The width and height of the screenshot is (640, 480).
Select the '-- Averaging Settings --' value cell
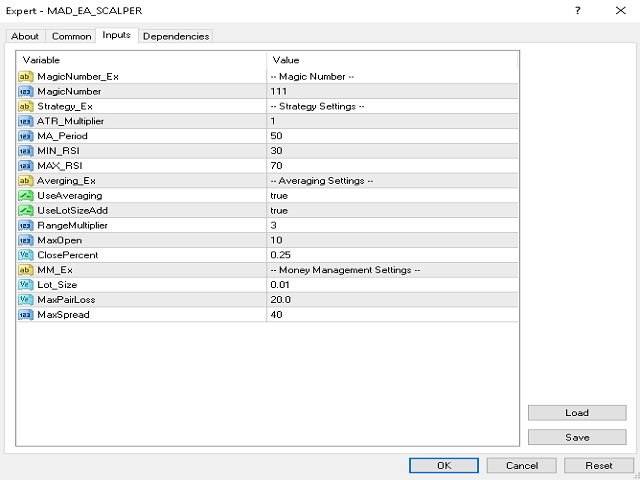coord(392,180)
